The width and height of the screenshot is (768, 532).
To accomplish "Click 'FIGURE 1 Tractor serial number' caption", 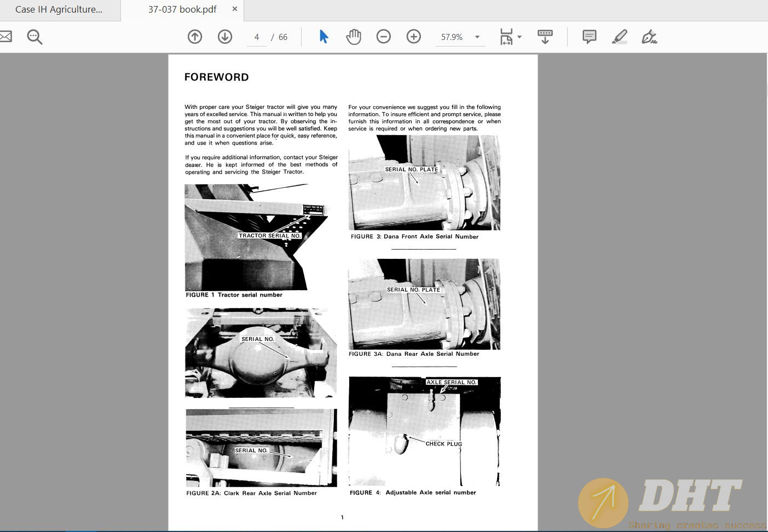I will click(x=234, y=295).
